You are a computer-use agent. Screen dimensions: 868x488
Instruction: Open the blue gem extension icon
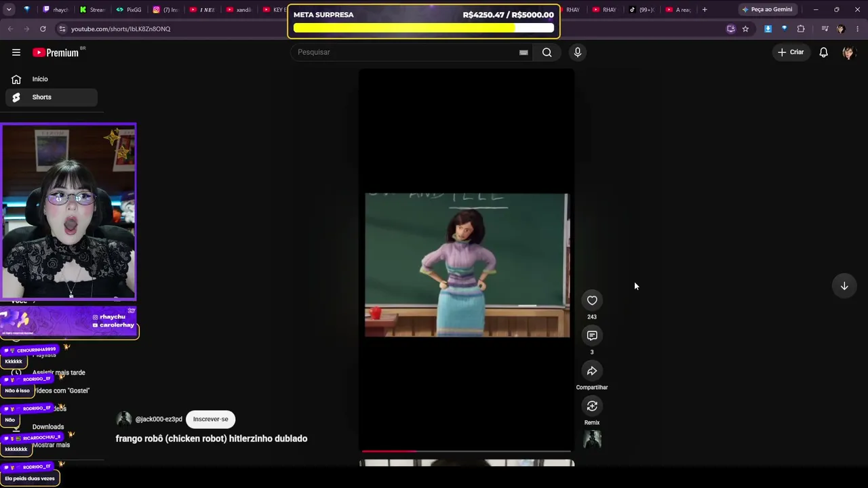tap(785, 29)
